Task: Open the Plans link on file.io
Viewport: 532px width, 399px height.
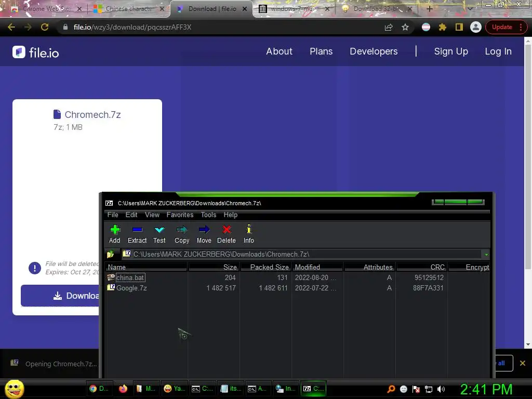Action: click(321, 51)
